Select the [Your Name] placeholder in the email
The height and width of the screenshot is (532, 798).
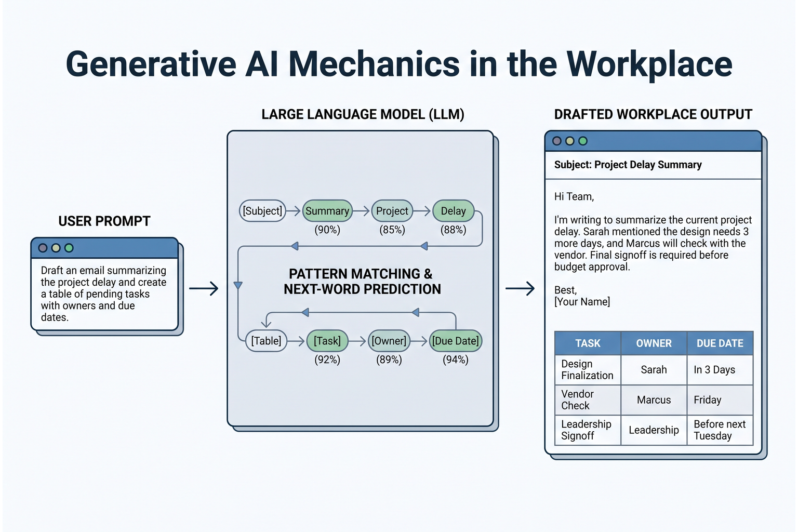click(582, 302)
